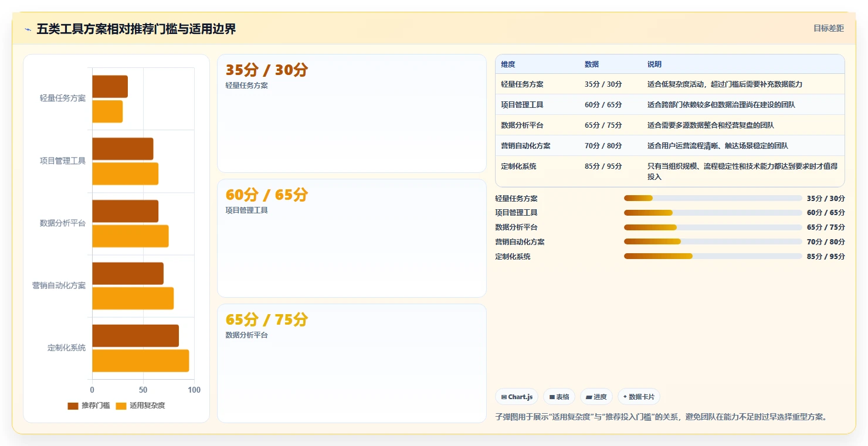This screenshot has height=446, width=868.
Task: Click table value 85分 / 95分
Action: [603, 166]
